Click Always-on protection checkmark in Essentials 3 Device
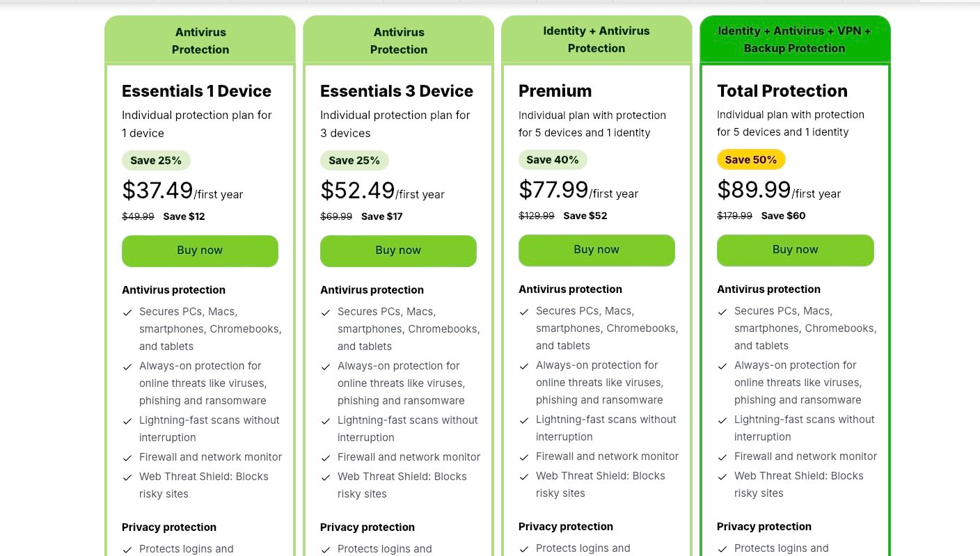 point(326,367)
